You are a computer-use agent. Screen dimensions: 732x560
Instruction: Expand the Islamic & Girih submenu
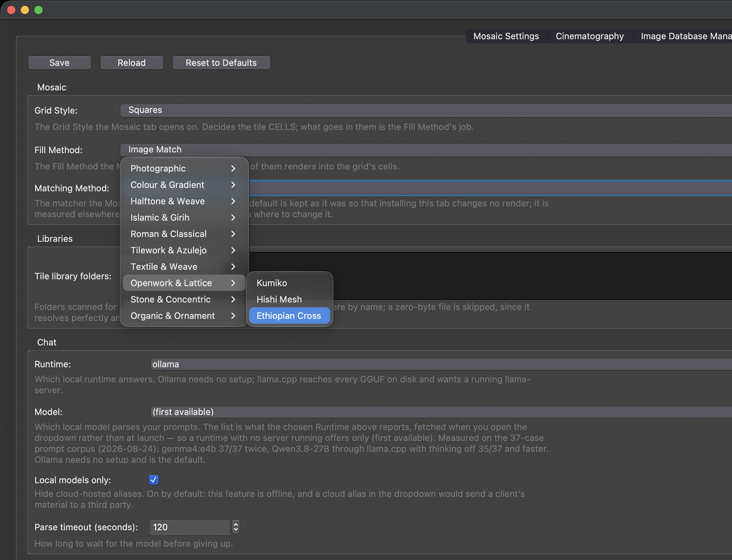pos(184,218)
